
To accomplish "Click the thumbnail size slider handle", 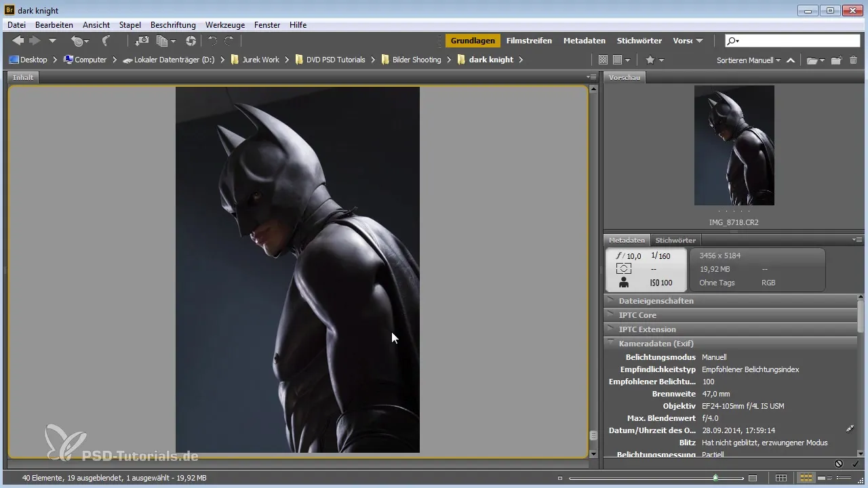I will (x=715, y=478).
